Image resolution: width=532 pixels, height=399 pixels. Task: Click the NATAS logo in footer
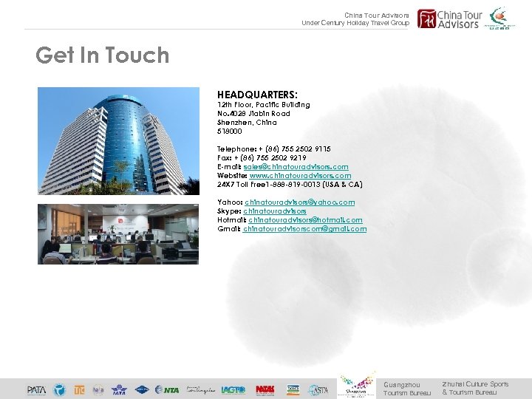click(265, 390)
